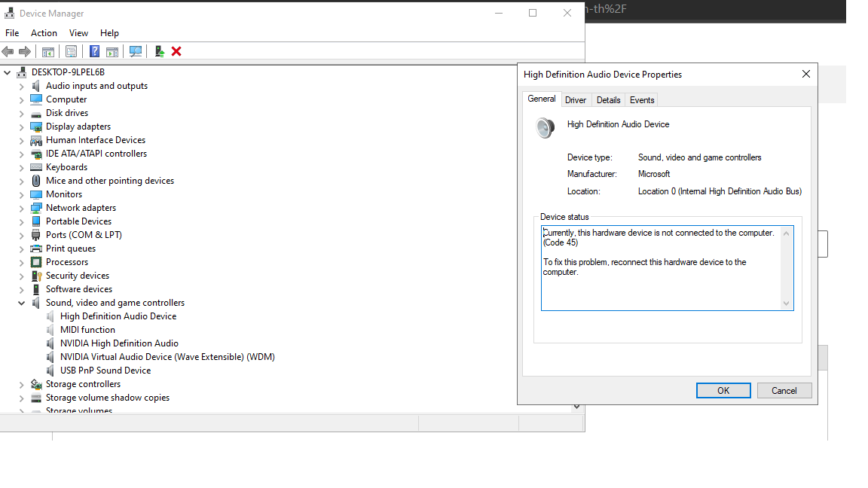Image resolution: width=868 pixels, height=488 pixels.
Task: Select USB PnP Sound Device
Action: coord(105,371)
